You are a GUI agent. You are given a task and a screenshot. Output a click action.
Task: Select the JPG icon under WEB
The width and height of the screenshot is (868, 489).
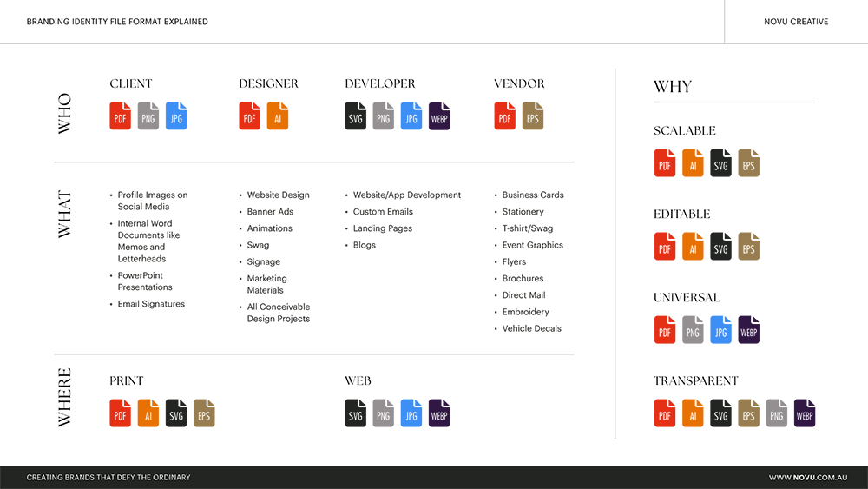pyautogui.click(x=411, y=413)
